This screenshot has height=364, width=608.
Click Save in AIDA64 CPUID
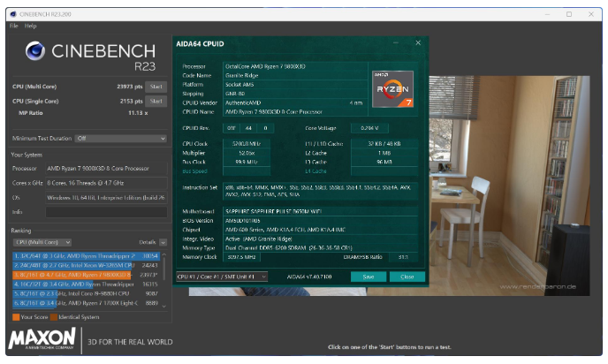click(x=368, y=277)
